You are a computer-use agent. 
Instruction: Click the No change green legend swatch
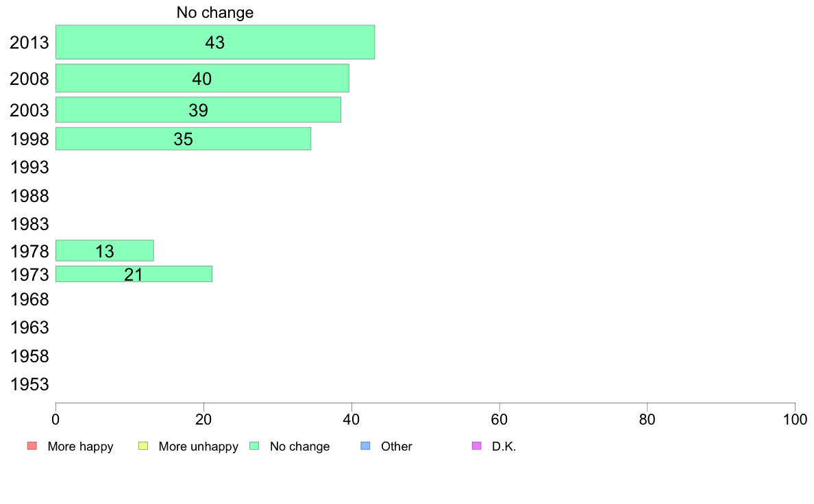tap(254, 446)
